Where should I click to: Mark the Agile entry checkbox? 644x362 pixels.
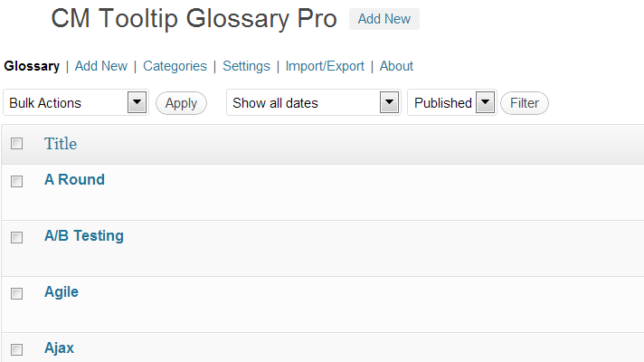tap(16, 293)
